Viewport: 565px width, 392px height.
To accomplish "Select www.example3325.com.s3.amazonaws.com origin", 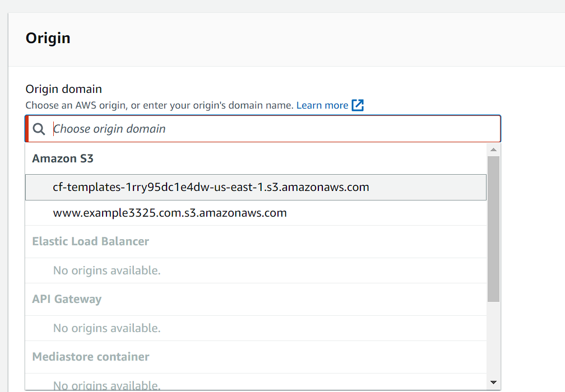I will pyautogui.click(x=256, y=213).
